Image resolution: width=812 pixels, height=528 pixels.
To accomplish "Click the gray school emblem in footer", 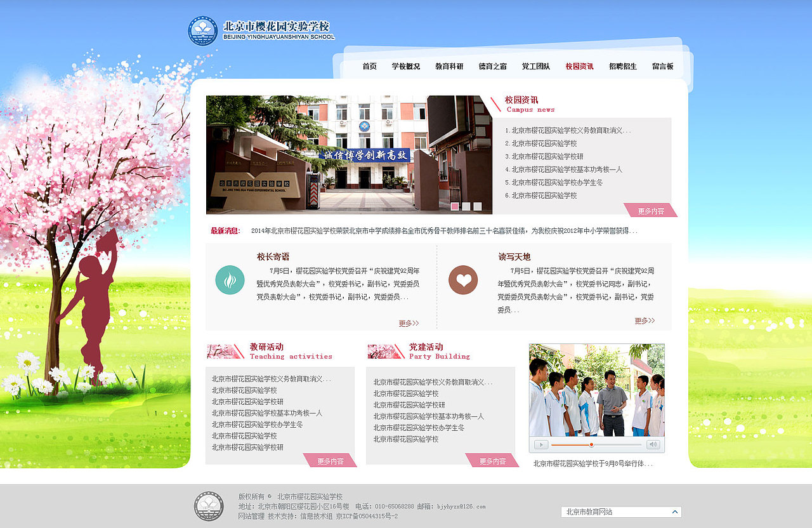I will 209,506.
